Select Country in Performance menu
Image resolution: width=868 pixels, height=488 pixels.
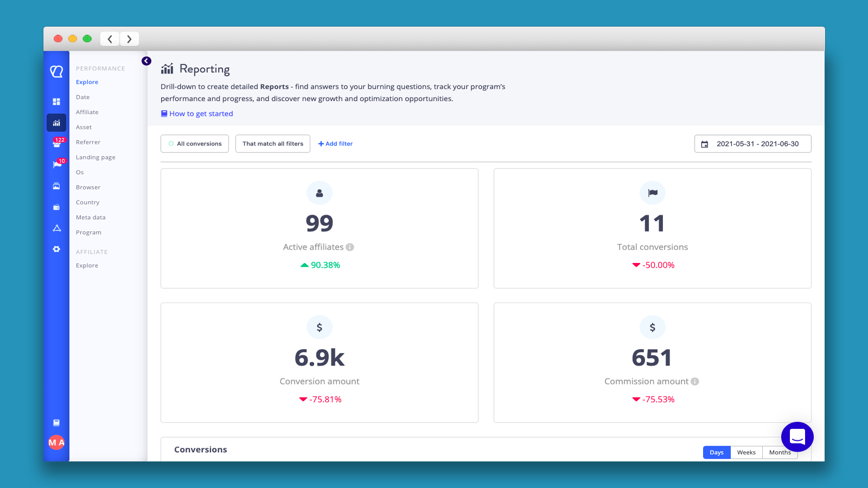(88, 202)
